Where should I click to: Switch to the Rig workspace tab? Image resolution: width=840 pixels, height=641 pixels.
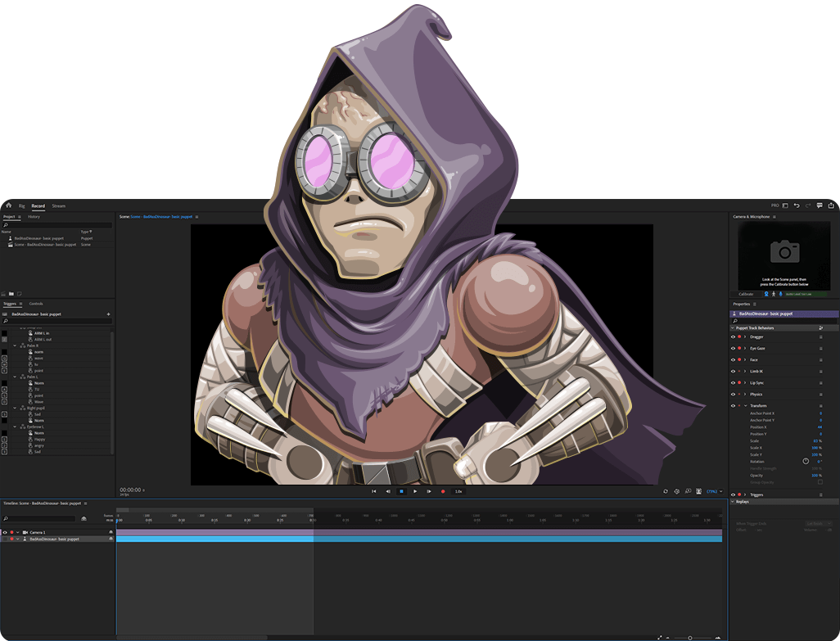tap(22, 205)
